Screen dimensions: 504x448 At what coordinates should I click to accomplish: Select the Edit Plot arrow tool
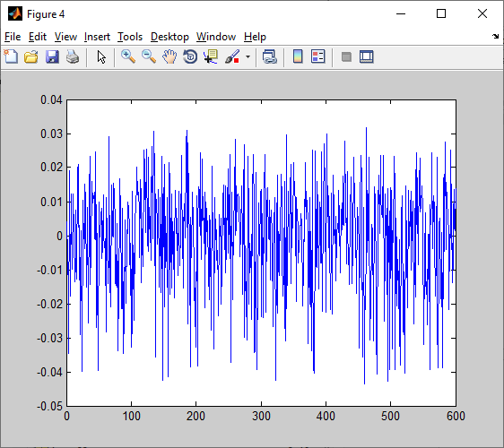(x=101, y=56)
